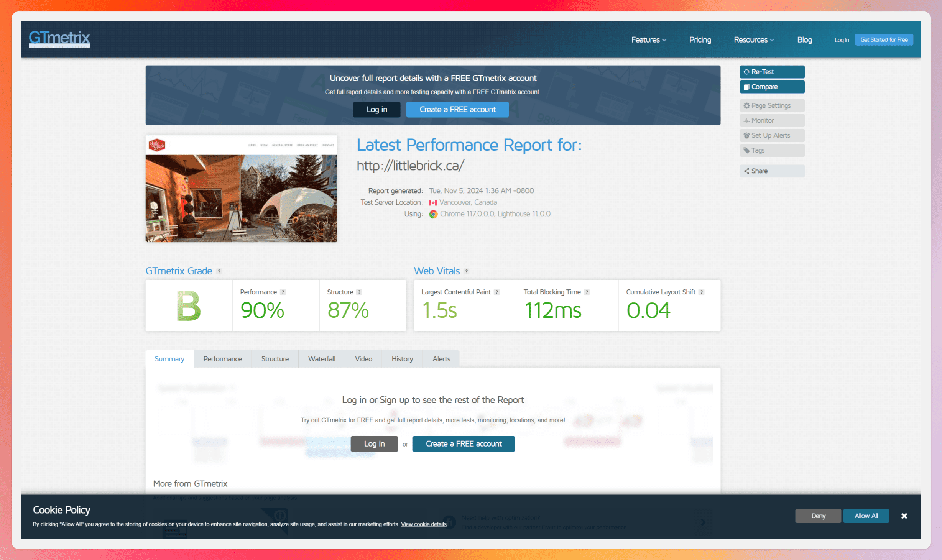Click the Chrome browser icon

pos(433,214)
